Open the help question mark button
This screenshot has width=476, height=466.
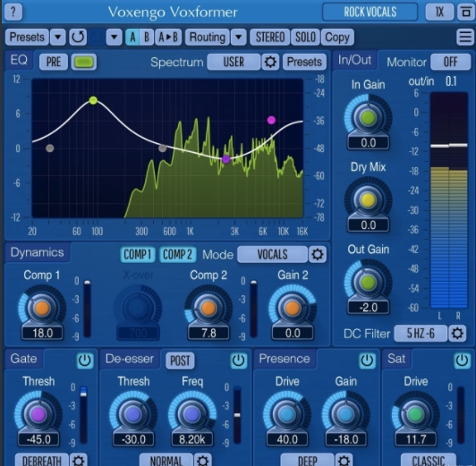[x=13, y=12]
